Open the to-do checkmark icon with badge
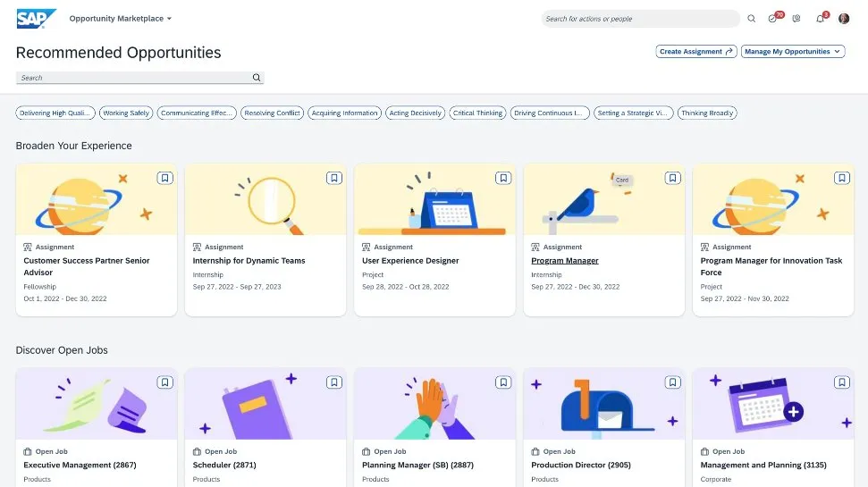The height and width of the screenshot is (487, 868). (x=773, y=19)
